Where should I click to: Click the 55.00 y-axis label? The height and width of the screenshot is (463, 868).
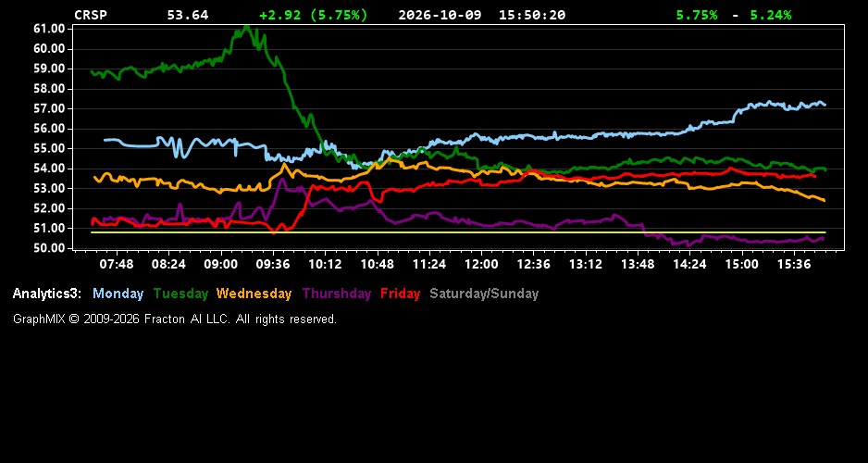pos(50,148)
